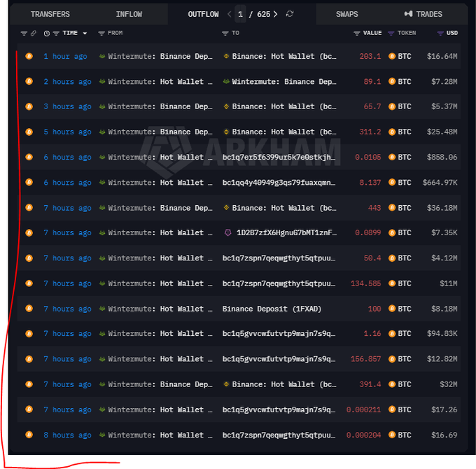Click the link chain icon in header
Image resolution: width=476 pixels, height=469 pixels.
coord(34,33)
